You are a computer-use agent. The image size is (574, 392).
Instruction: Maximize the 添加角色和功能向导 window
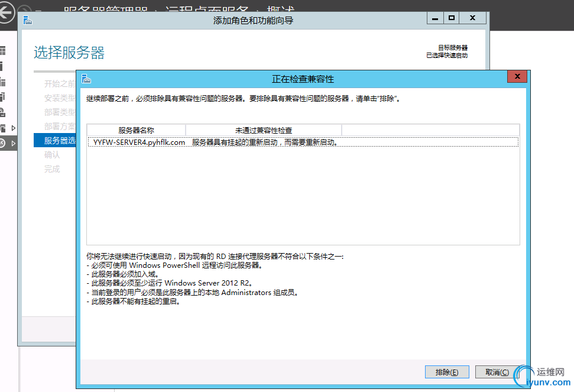click(452, 18)
